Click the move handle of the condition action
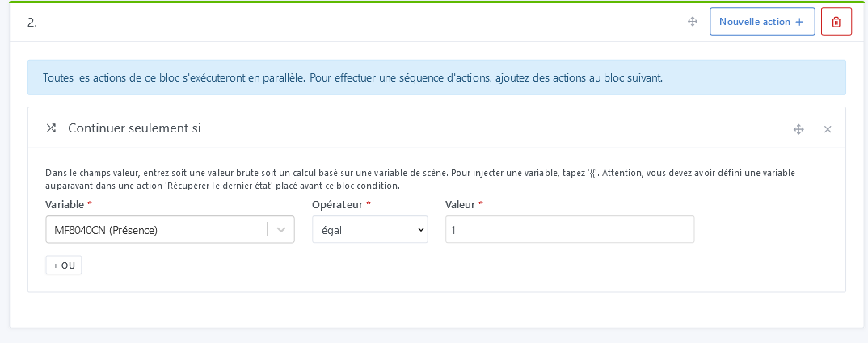 pyautogui.click(x=798, y=129)
